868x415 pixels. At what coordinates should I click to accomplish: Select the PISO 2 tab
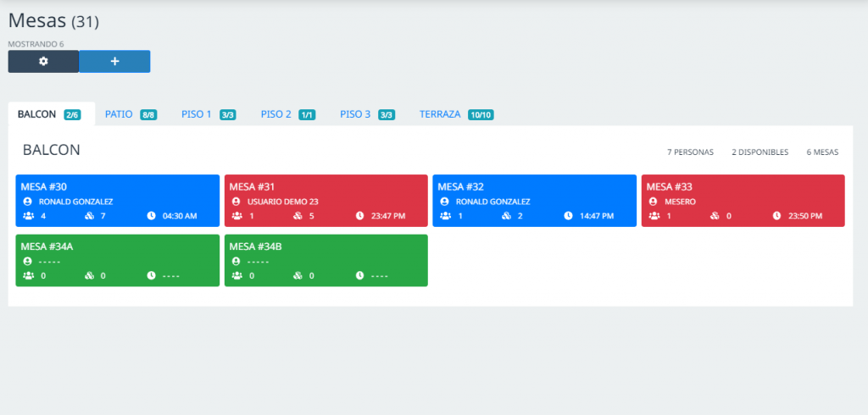tap(276, 114)
